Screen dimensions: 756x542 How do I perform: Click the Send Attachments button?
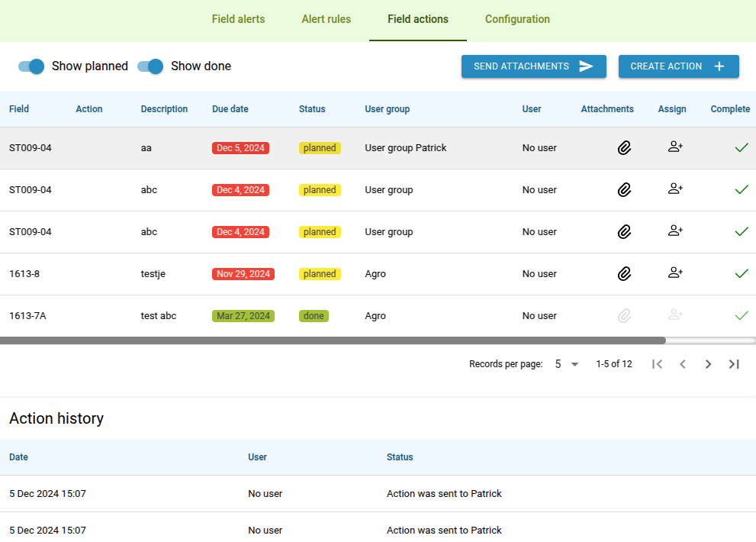pyautogui.click(x=533, y=66)
